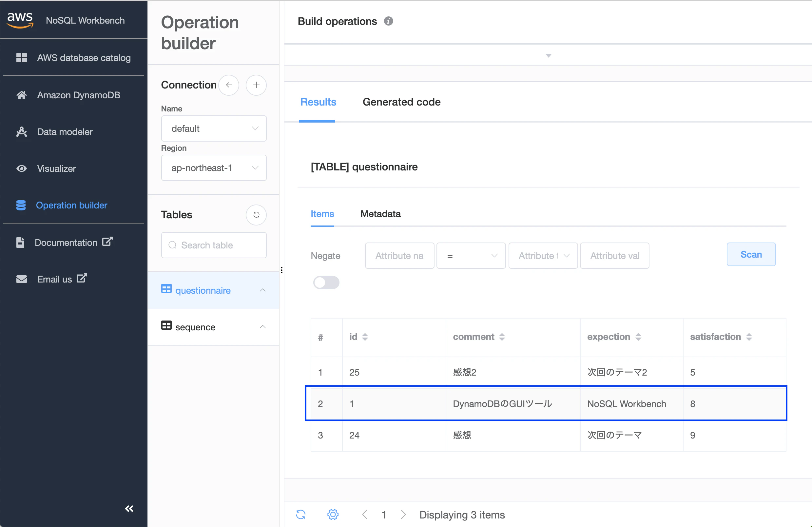Open the Visualizer eye icon

tap(22, 168)
